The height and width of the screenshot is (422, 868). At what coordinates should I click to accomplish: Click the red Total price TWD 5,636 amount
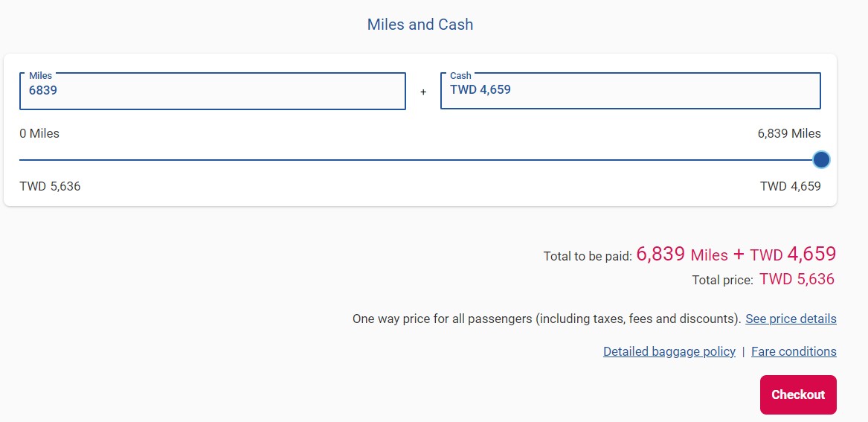(797, 279)
